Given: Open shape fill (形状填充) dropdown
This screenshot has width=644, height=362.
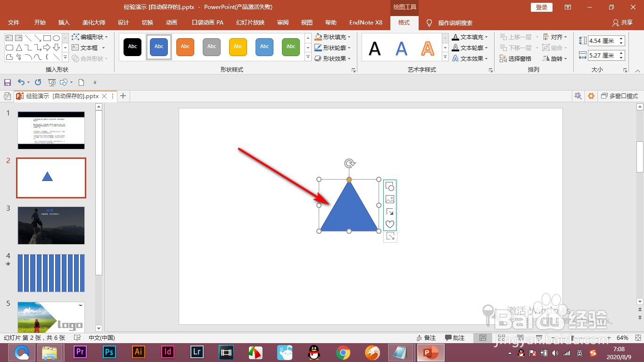Looking at the screenshot, I should point(333,37).
